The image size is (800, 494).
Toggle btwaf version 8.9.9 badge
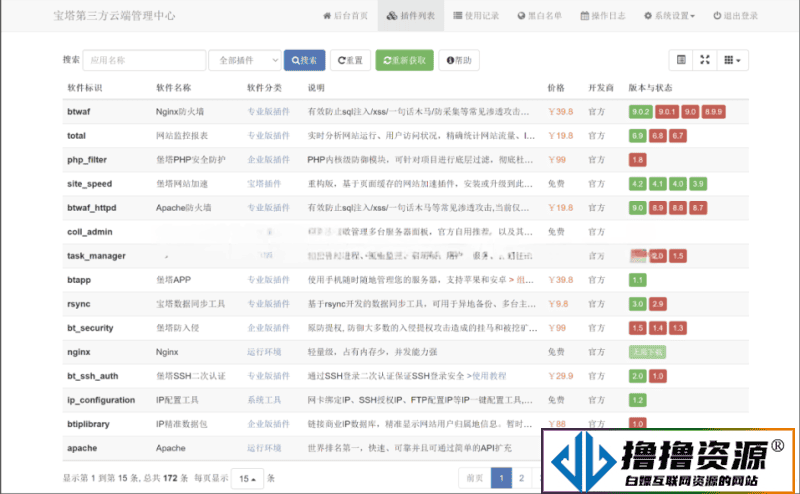(713, 112)
